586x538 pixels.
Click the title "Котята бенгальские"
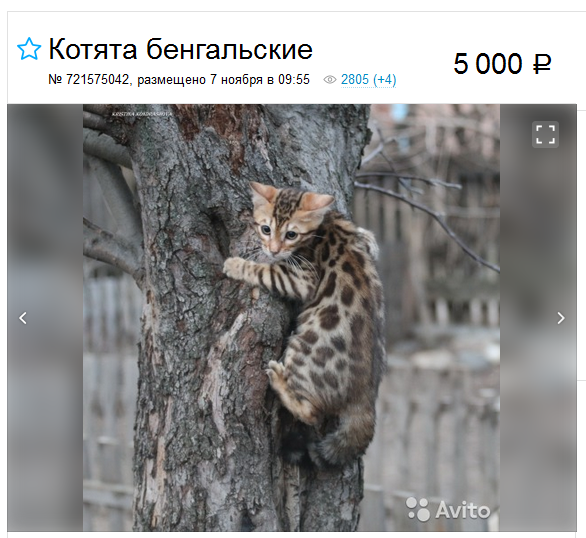[181, 49]
